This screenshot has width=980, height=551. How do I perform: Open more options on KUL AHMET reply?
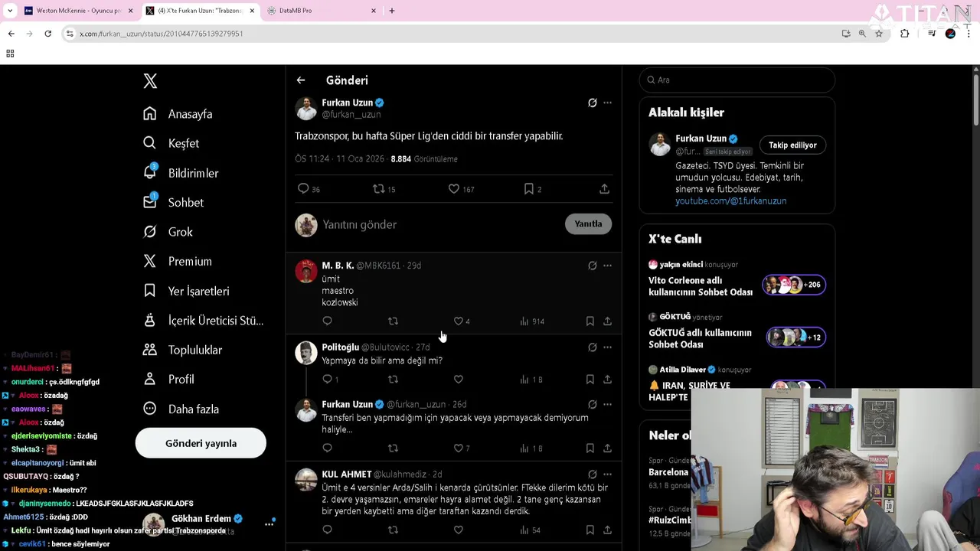point(607,474)
